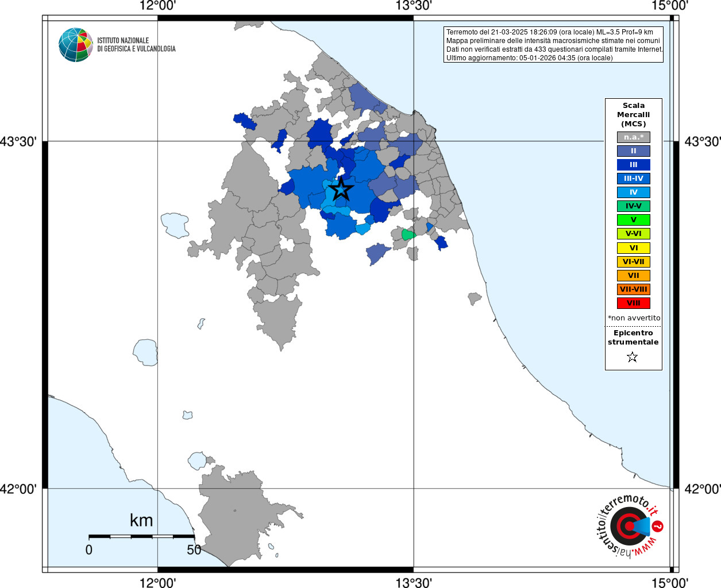Click the legend epicenter star symbol
This screenshot has height=588, width=721.
point(633,357)
